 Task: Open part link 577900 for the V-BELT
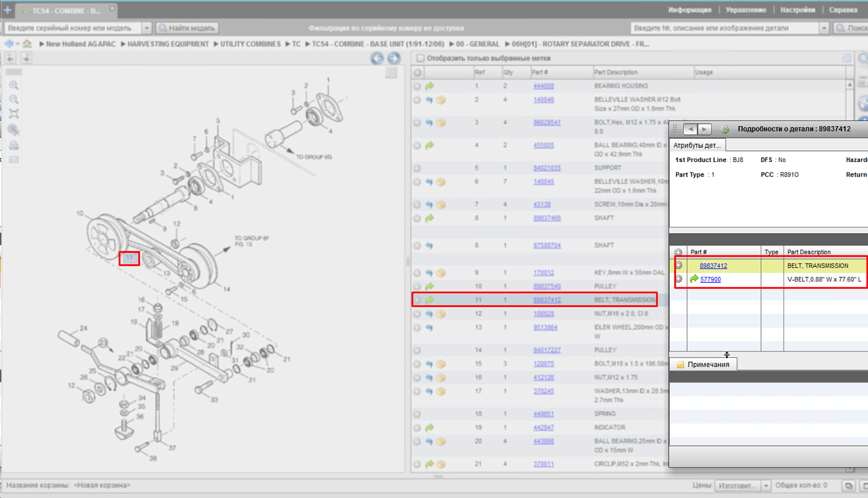(x=711, y=279)
